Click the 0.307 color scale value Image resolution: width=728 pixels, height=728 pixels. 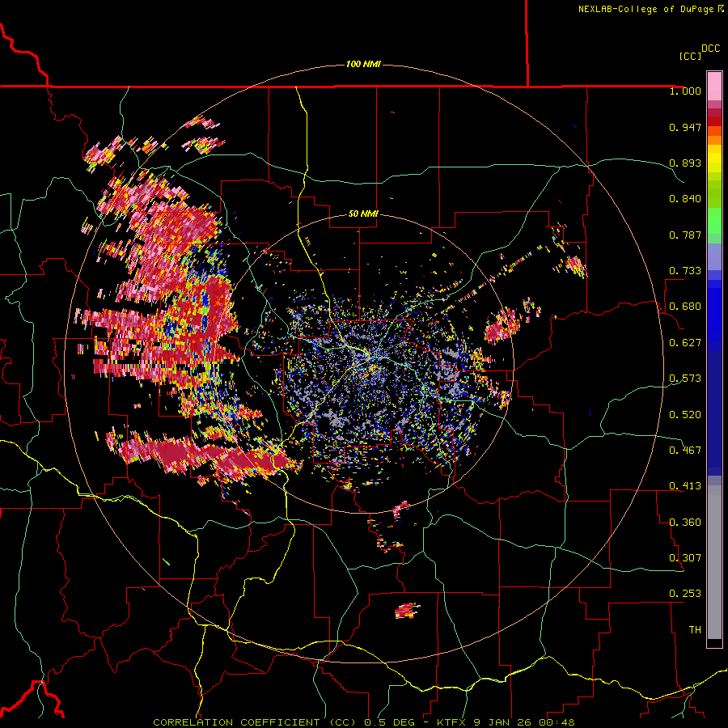685,558
